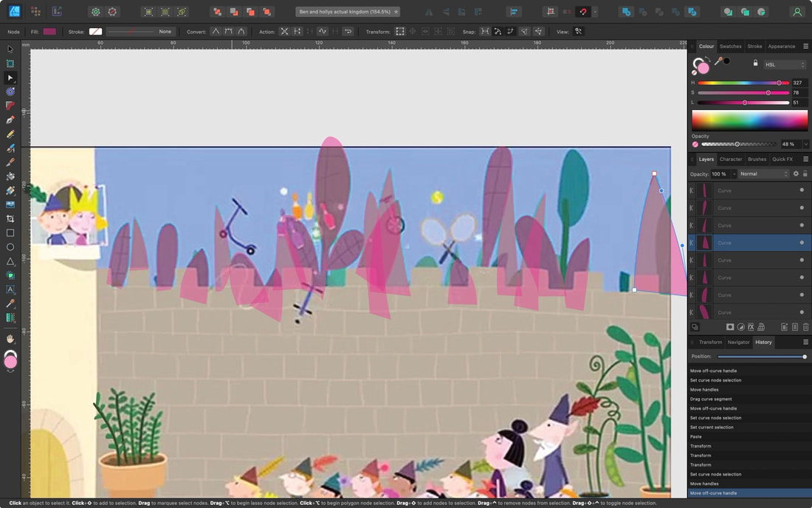812x508 pixels.
Task: Select the Colour Picker tool in left toolbar
Action: tap(10, 303)
